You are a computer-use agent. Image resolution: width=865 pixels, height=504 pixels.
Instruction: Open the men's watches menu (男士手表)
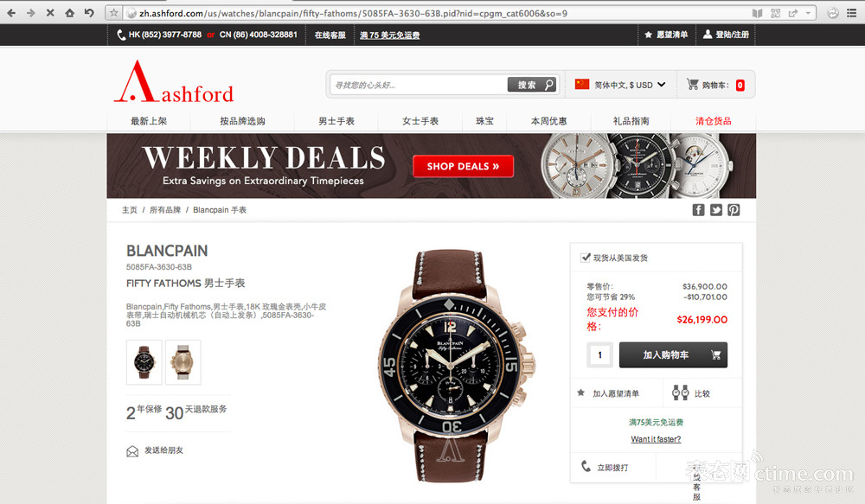[336, 121]
